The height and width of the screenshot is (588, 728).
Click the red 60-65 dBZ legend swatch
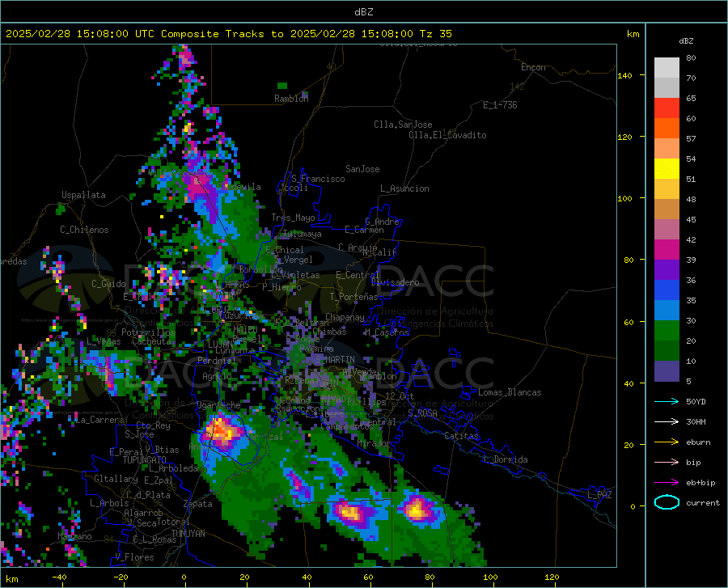coord(667,108)
